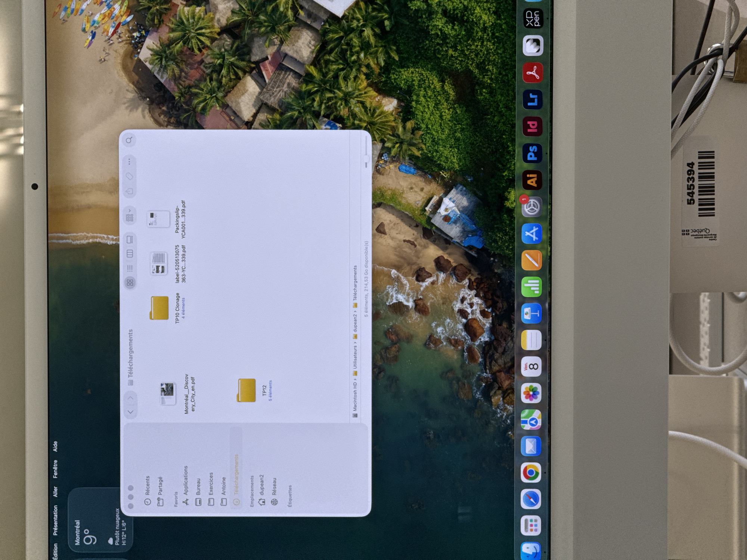Viewport: 747px width, 560px height.
Task: Go forward with Finder's forward arrow
Action: [x=130, y=398]
